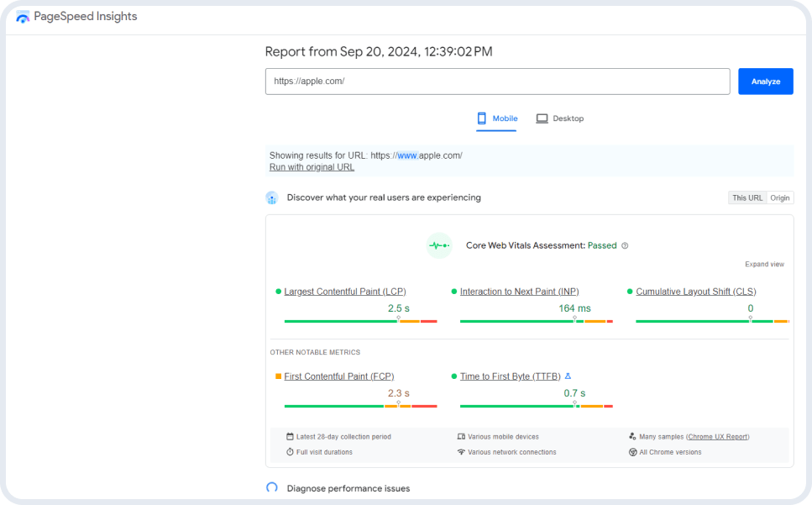Click the All Chrome versions text
Screen dimensions: 812x505
pyautogui.click(x=670, y=452)
